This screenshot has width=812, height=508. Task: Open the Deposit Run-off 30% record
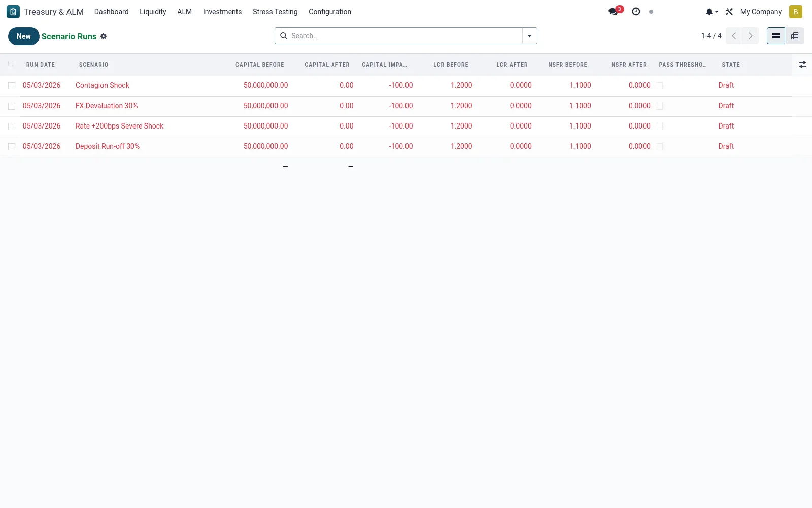coord(108,146)
